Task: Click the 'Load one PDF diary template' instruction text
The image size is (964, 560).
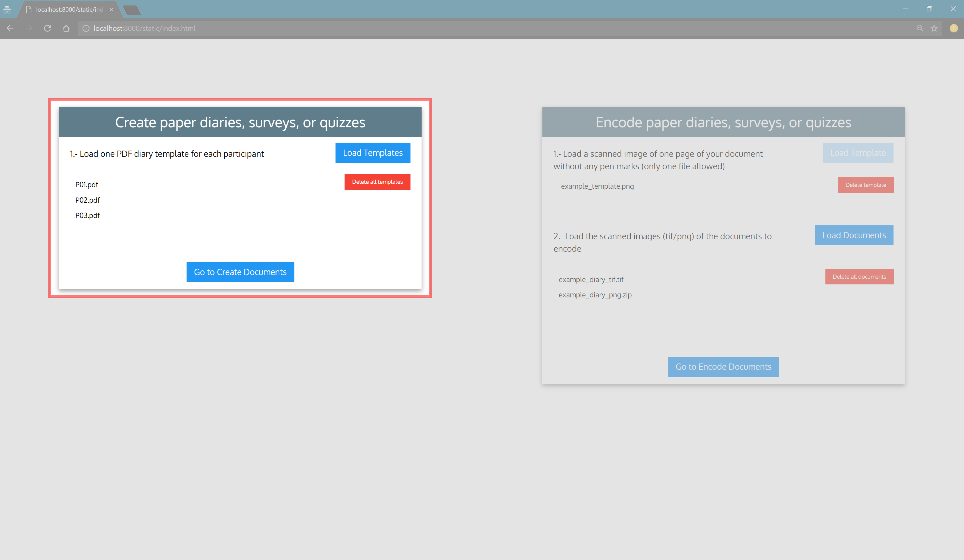Action: (167, 154)
